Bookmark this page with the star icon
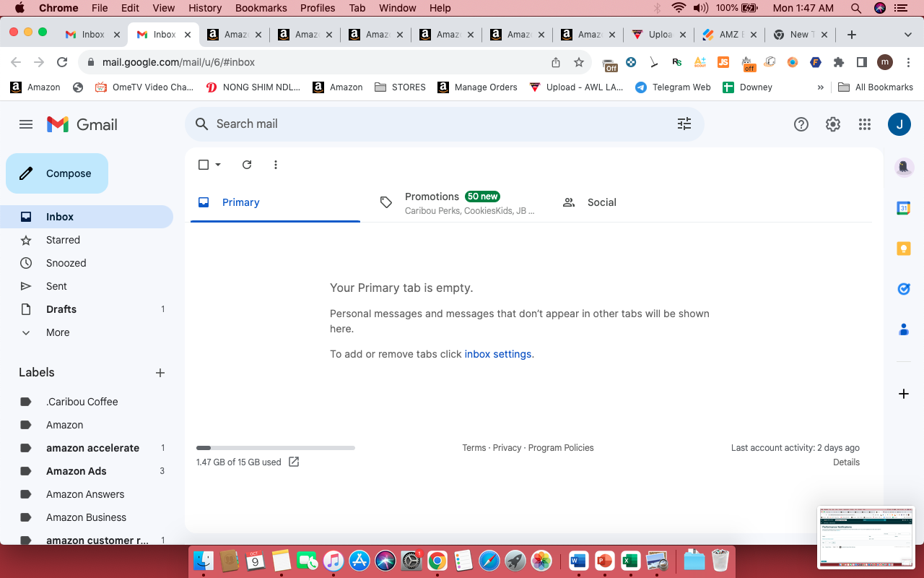Image resolution: width=924 pixels, height=578 pixels. click(x=579, y=62)
